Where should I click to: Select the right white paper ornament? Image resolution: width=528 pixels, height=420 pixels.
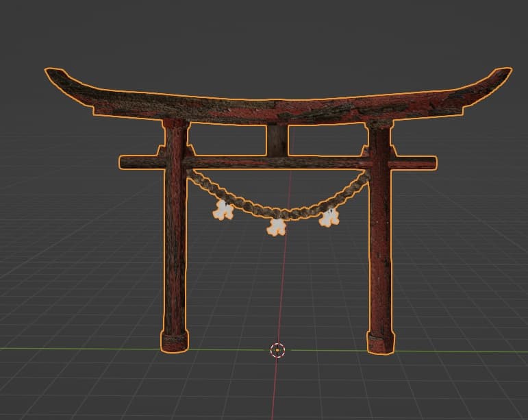[329, 218]
